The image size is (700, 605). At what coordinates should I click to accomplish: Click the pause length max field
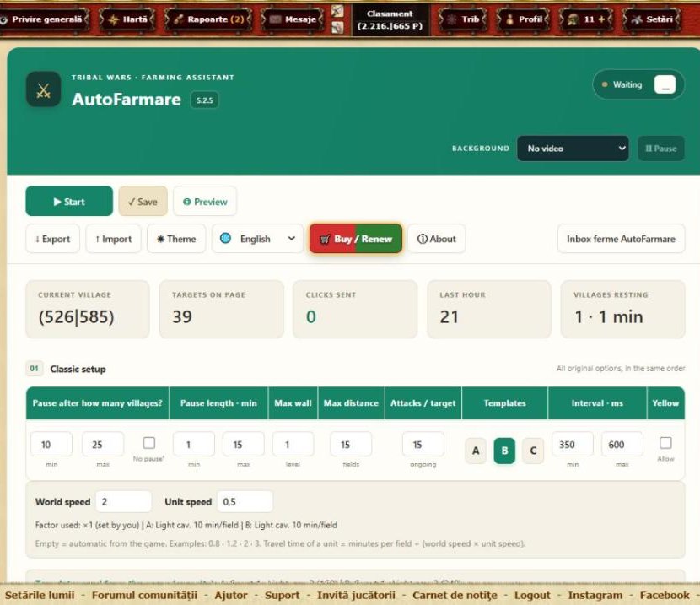tap(243, 445)
